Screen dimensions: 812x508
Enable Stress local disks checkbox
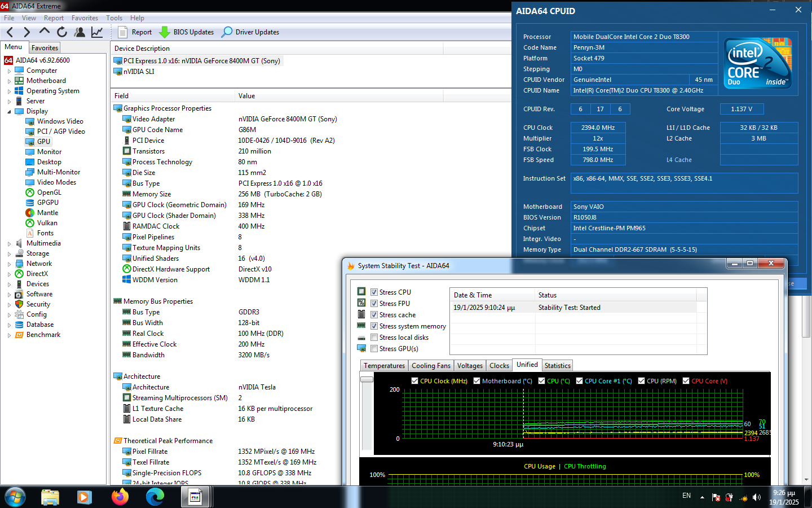click(x=374, y=337)
